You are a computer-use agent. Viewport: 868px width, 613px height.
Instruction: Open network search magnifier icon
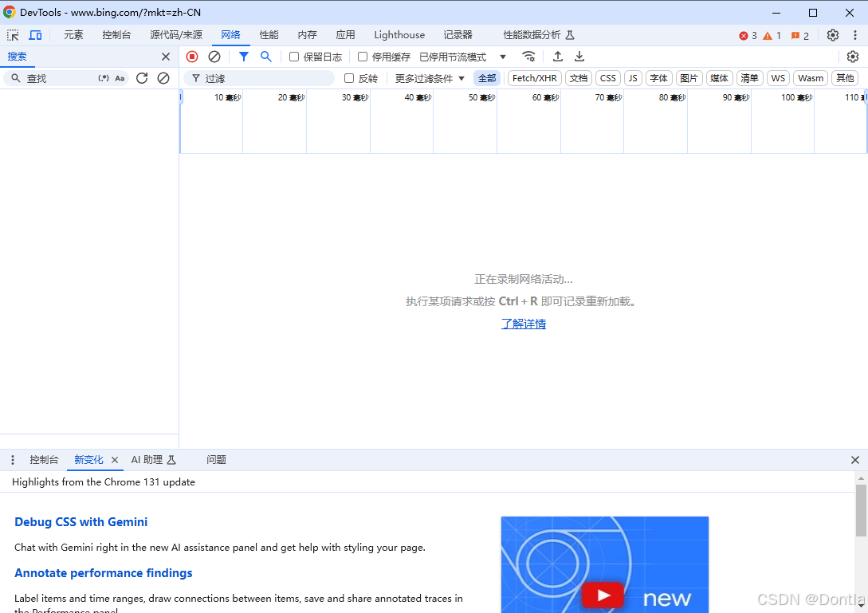coord(265,57)
